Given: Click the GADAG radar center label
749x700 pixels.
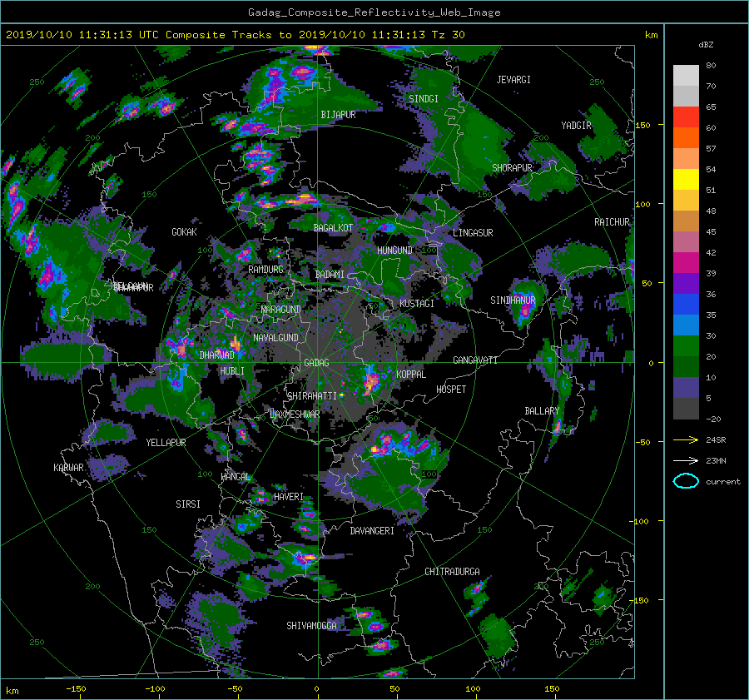Looking at the screenshot, I should (x=316, y=363).
